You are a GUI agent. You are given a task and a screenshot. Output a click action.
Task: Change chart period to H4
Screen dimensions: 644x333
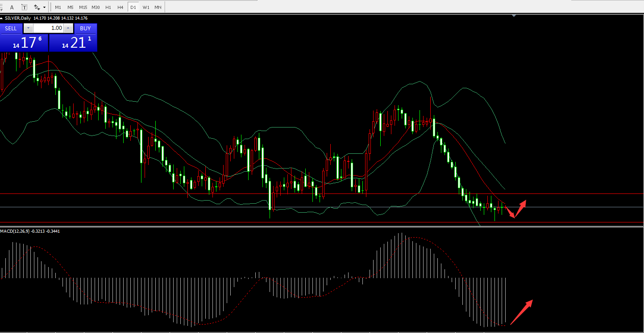coord(120,7)
